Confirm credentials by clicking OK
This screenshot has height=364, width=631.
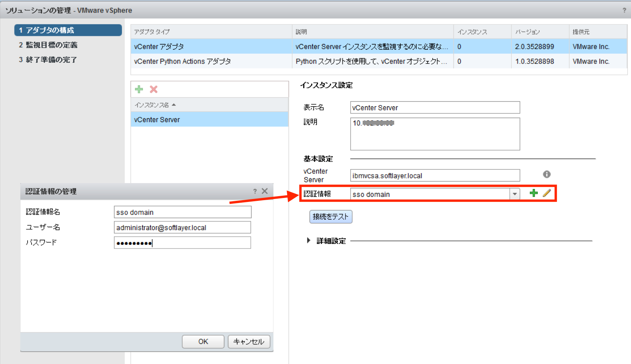[203, 341]
